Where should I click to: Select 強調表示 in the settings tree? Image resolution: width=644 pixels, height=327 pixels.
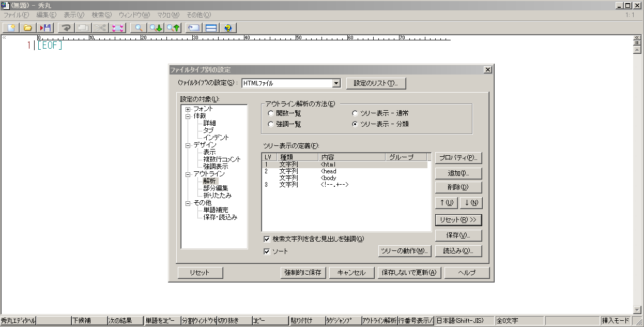coord(216,167)
